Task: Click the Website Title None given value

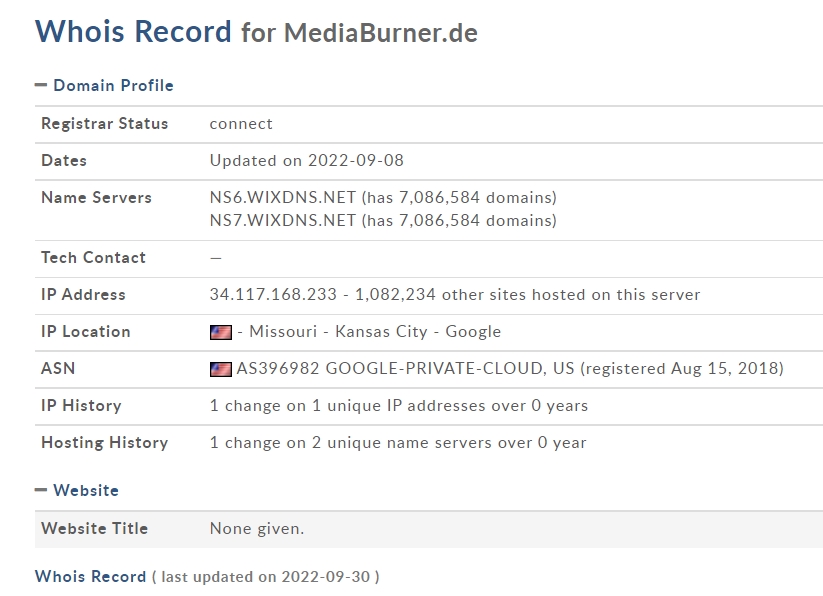Action: (257, 529)
